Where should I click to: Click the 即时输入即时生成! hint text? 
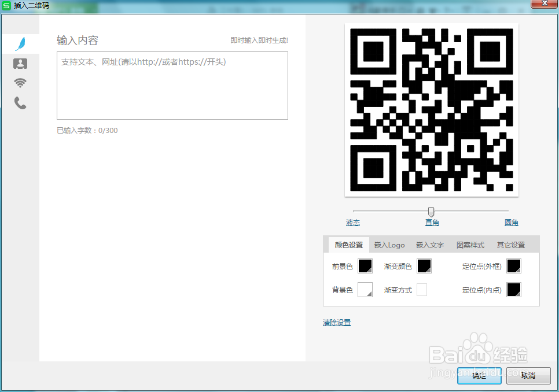tap(259, 40)
